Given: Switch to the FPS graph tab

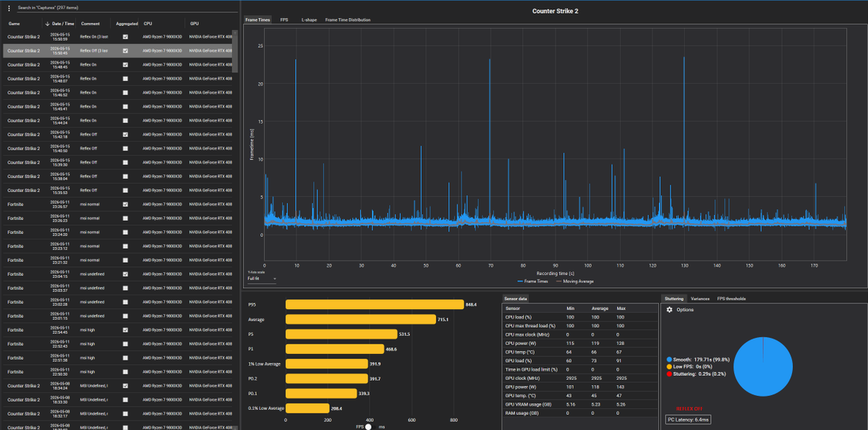Looking at the screenshot, I should 284,20.
